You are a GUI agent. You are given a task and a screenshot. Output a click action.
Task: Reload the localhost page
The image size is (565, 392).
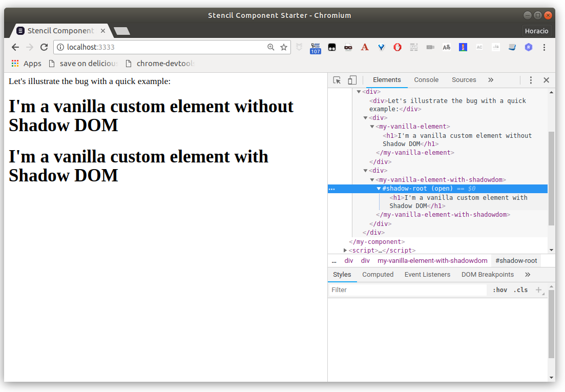point(44,47)
